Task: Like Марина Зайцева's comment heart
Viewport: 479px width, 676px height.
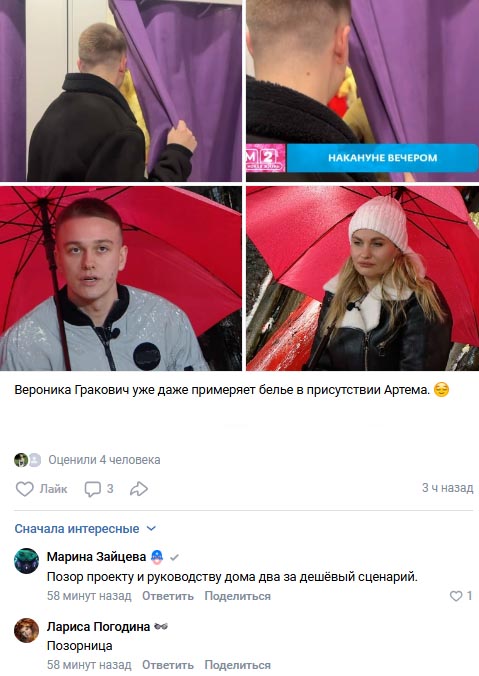Action: coord(456,596)
